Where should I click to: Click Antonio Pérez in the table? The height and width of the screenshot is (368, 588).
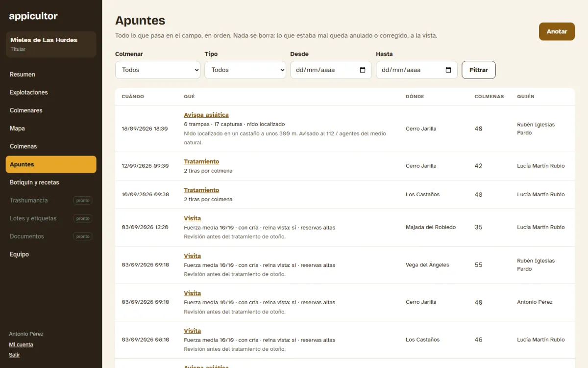click(x=535, y=302)
